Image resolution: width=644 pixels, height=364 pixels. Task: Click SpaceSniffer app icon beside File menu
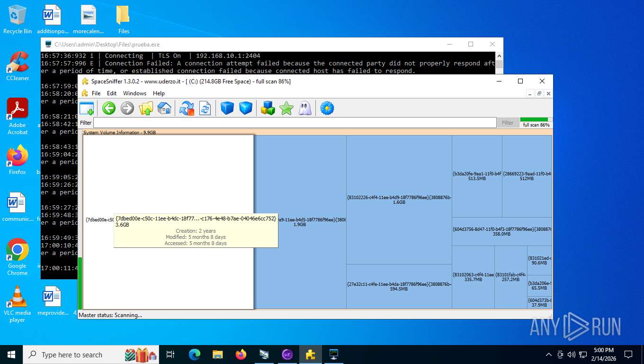point(85,93)
